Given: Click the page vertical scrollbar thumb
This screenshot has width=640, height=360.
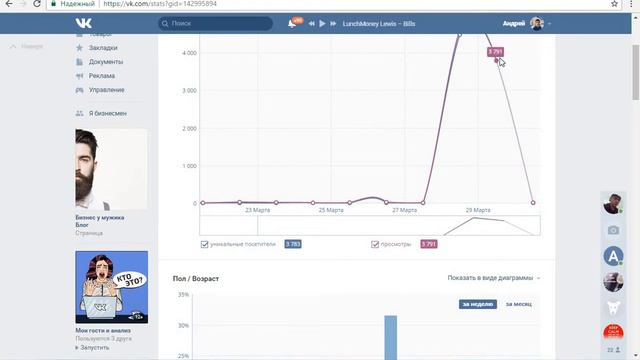Looking at the screenshot, I should pyautogui.click(x=636, y=72).
